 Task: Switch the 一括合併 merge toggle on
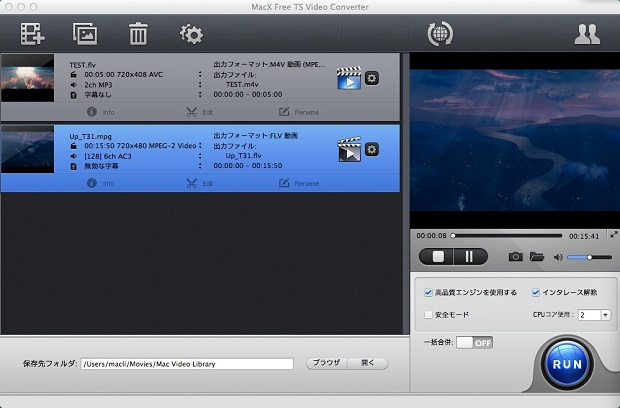pos(474,342)
